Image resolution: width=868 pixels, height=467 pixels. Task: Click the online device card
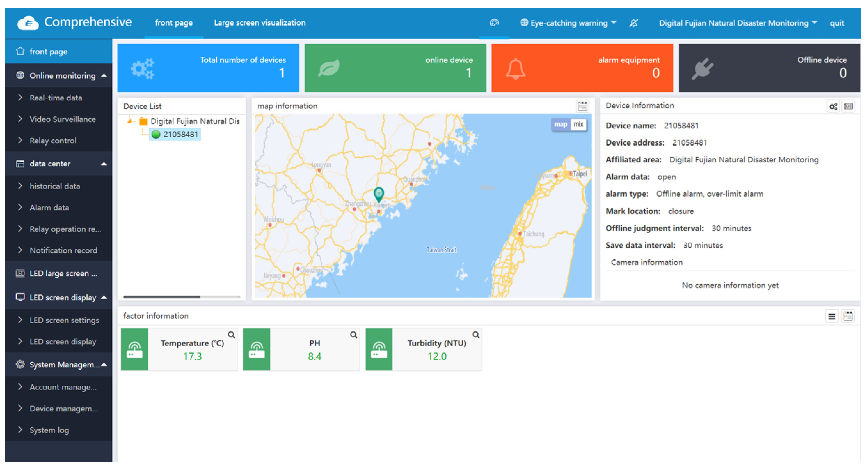pos(395,68)
